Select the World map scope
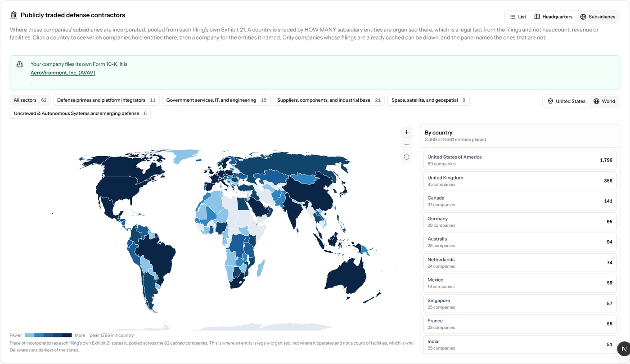Viewport: 630px width, 364px height. (604, 101)
